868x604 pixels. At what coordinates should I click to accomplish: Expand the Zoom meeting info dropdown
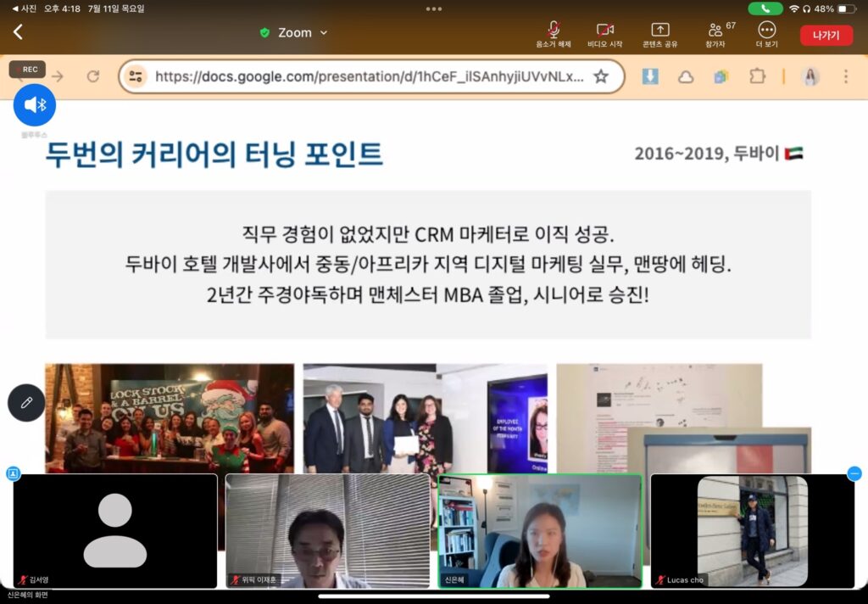point(294,33)
